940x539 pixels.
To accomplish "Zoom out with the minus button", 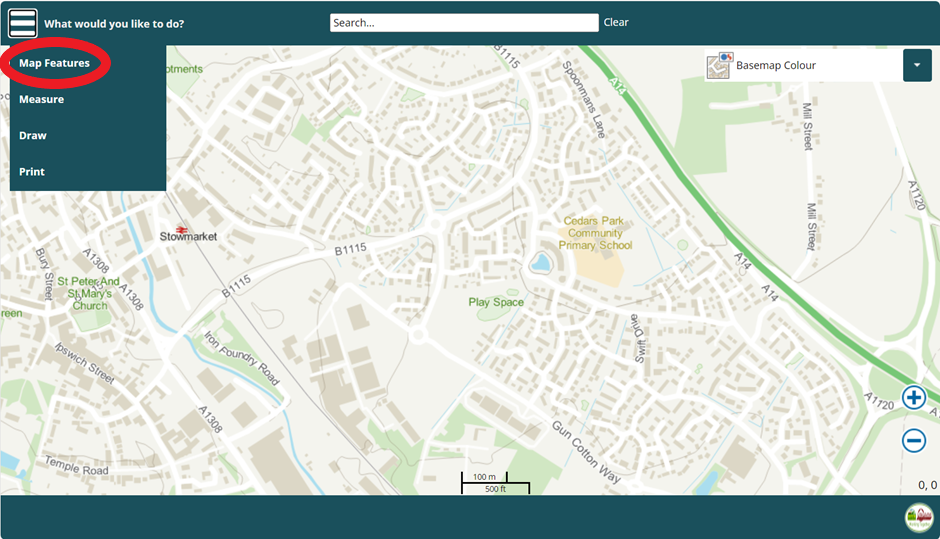I will pos(914,440).
